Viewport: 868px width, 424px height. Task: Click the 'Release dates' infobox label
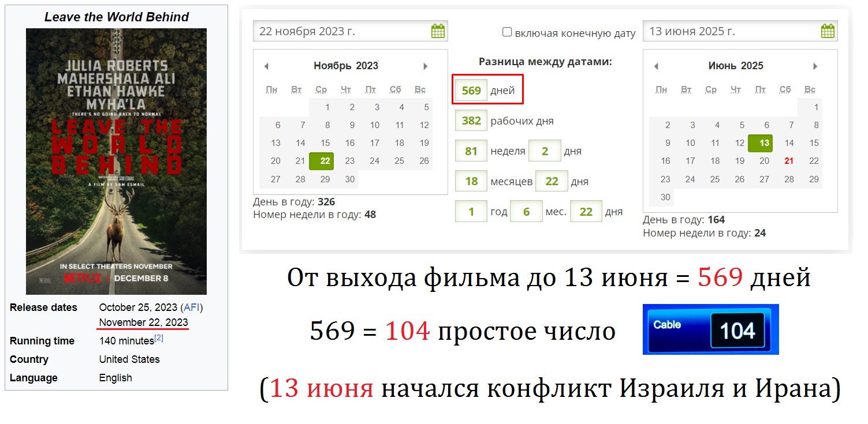[x=43, y=307]
